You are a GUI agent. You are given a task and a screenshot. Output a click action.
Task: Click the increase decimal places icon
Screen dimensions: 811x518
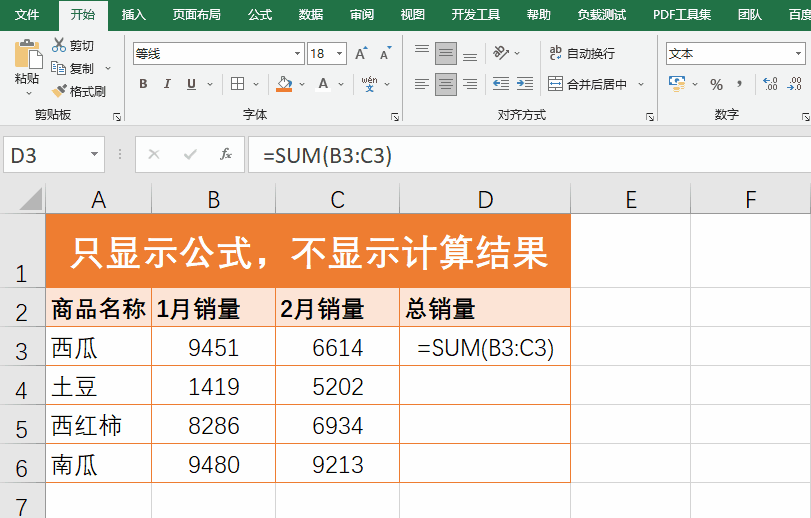tap(770, 85)
